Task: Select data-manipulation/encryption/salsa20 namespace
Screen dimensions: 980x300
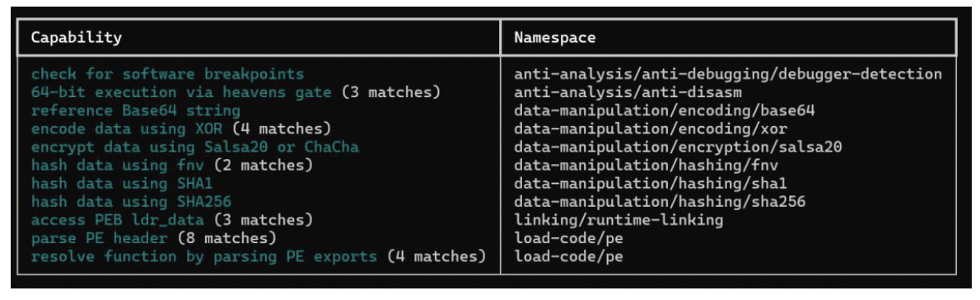Action: (x=678, y=148)
